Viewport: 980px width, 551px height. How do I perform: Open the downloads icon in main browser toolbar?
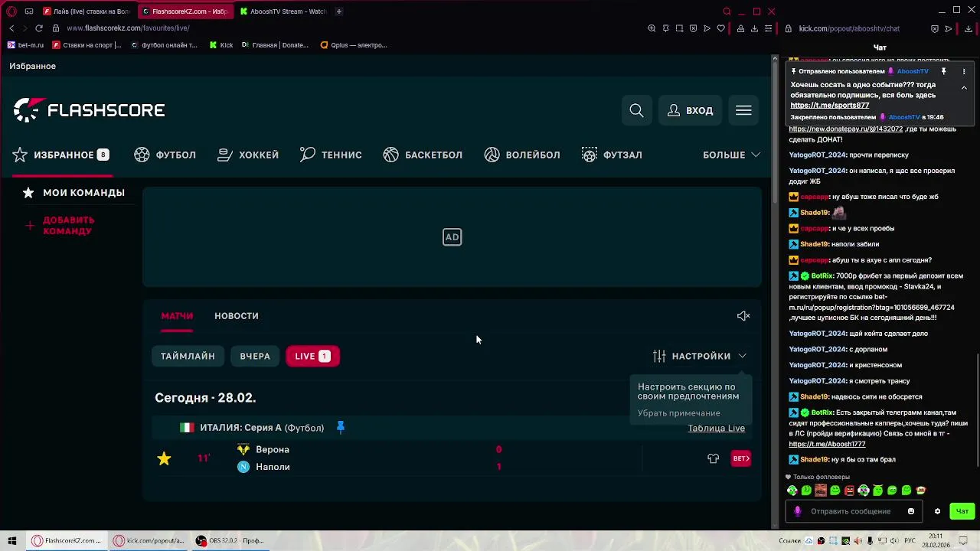click(754, 28)
